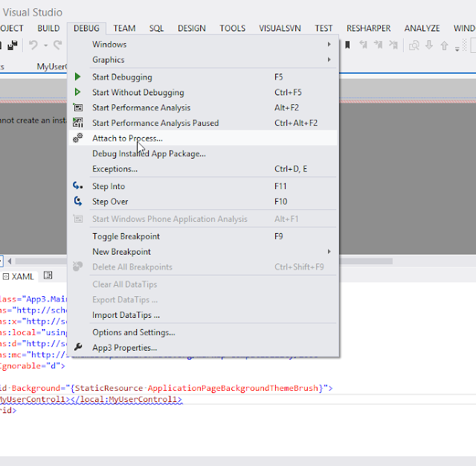Open the VISUALSVN menu
Screen dimensions: 476x466
280,28
